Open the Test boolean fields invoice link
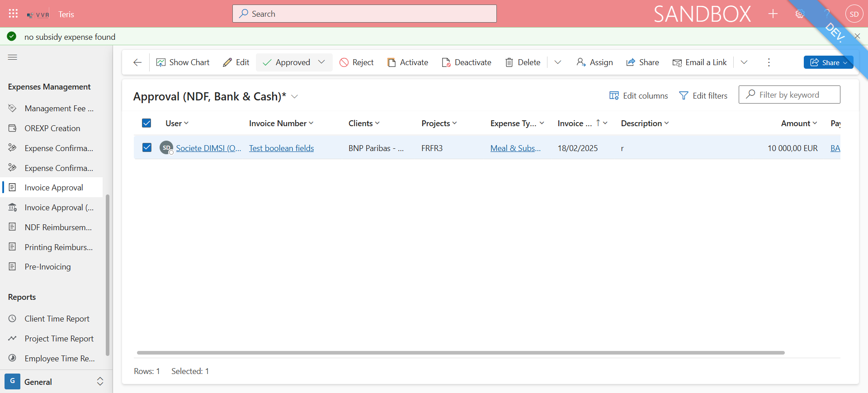The image size is (868, 393). pyautogui.click(x=281, y=148)
